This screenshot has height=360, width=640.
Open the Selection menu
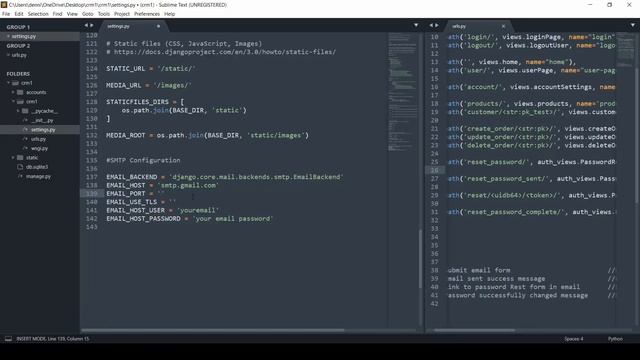(x=38, y=14)
